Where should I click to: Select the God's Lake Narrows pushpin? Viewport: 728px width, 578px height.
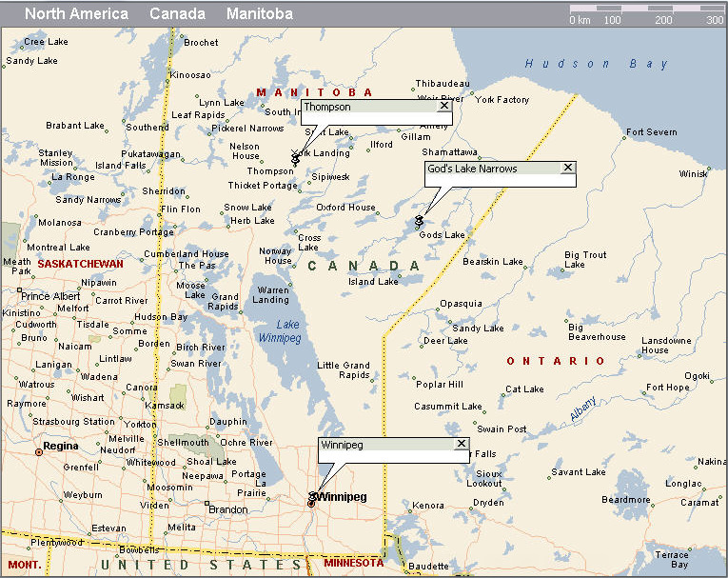coord(419,220)
